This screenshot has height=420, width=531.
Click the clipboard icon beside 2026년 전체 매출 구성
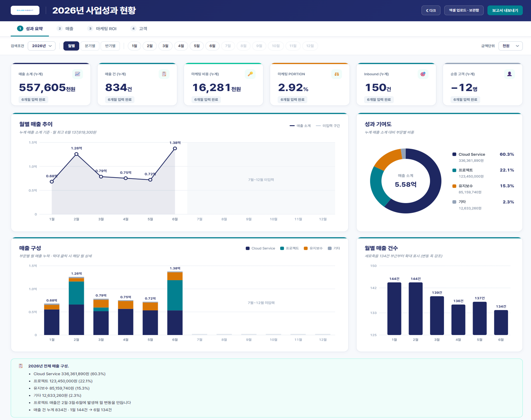coord(21,366)
